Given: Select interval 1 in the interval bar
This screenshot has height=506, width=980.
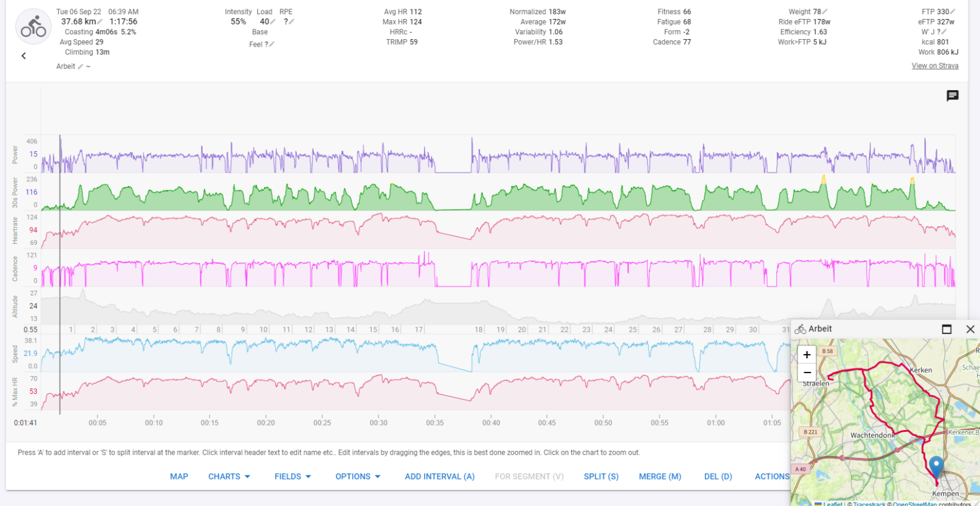Looking at the screenshot, I should tap(71, 330).
